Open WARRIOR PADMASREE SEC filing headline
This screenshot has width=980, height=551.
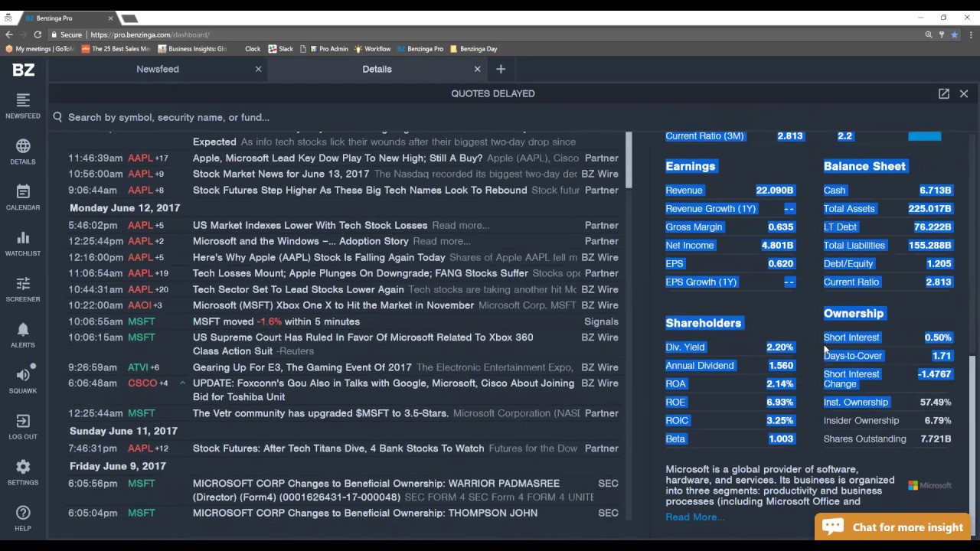(376, 491)
